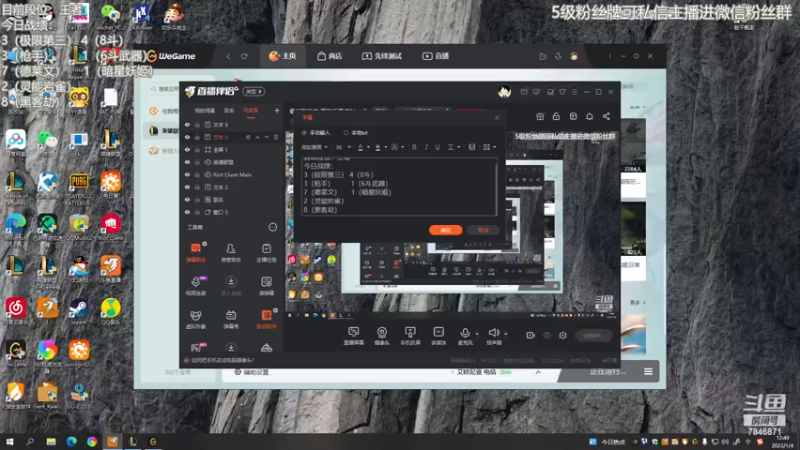Open the 房管助手 tool in toolbox
This screenshot has width=800, height=450.
tap(231, 253)
